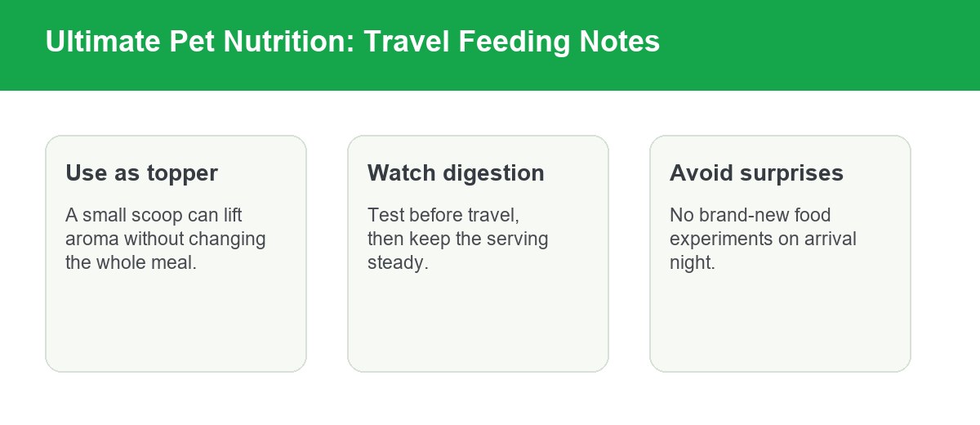Click the word 'night.' in surprises card

coord(693,263)
